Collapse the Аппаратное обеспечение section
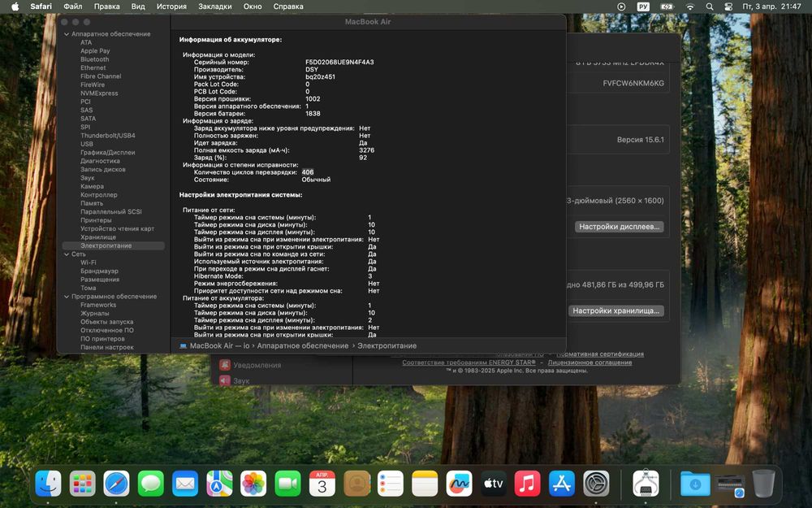Image resolution: width=812 pixels, height=508 pixels. click(67, 34)
